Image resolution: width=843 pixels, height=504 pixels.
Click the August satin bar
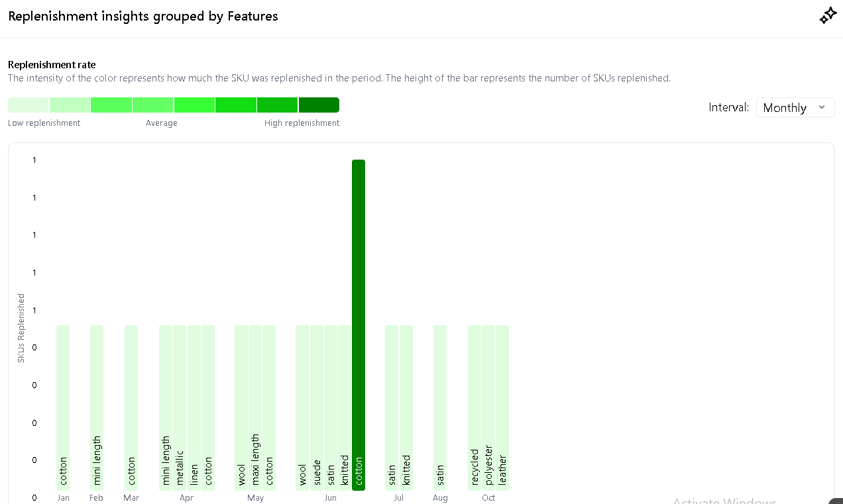(440, 407)
